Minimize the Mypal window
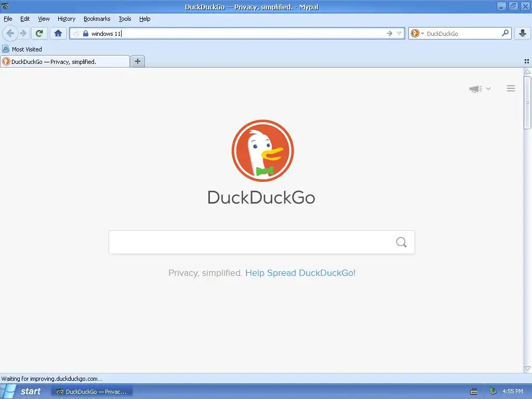This screenshot has width=532, height=399. click(x=501, y=6)
